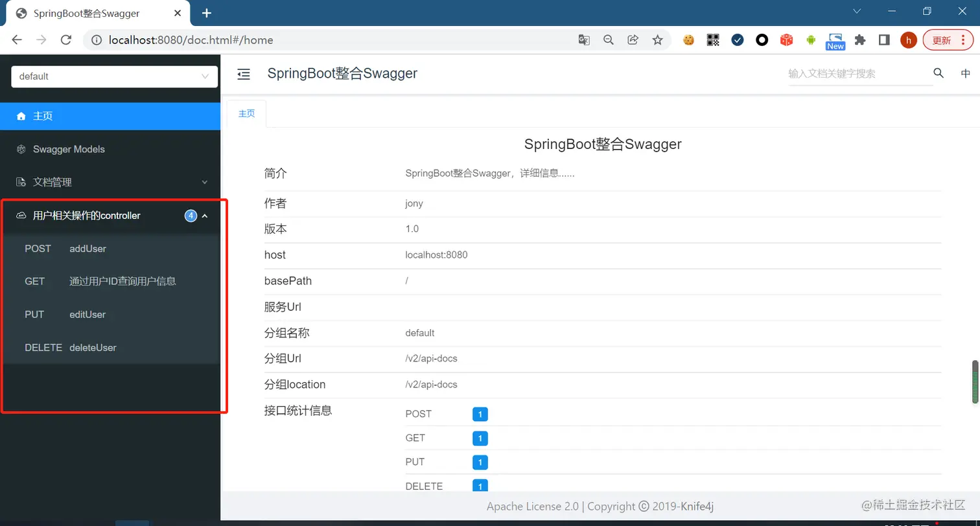This screenshot has height=526, width=980.
Task: Click the zoom magnifier icon in address bar
Action: point(608,40)
